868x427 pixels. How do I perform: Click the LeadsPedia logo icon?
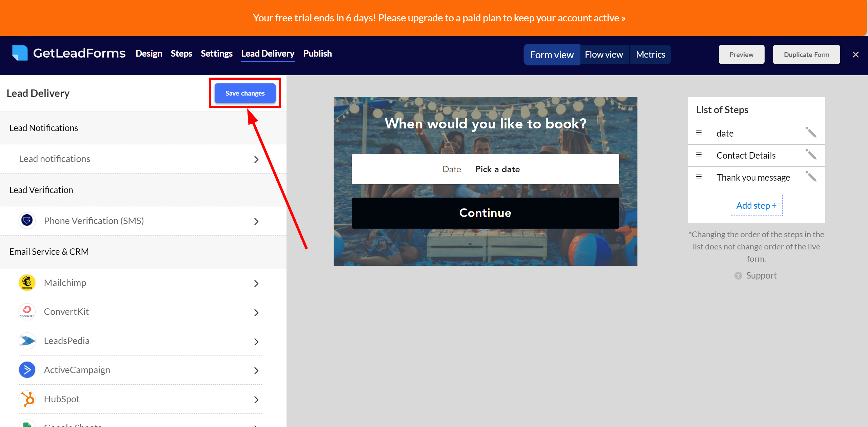coord(27,341)
